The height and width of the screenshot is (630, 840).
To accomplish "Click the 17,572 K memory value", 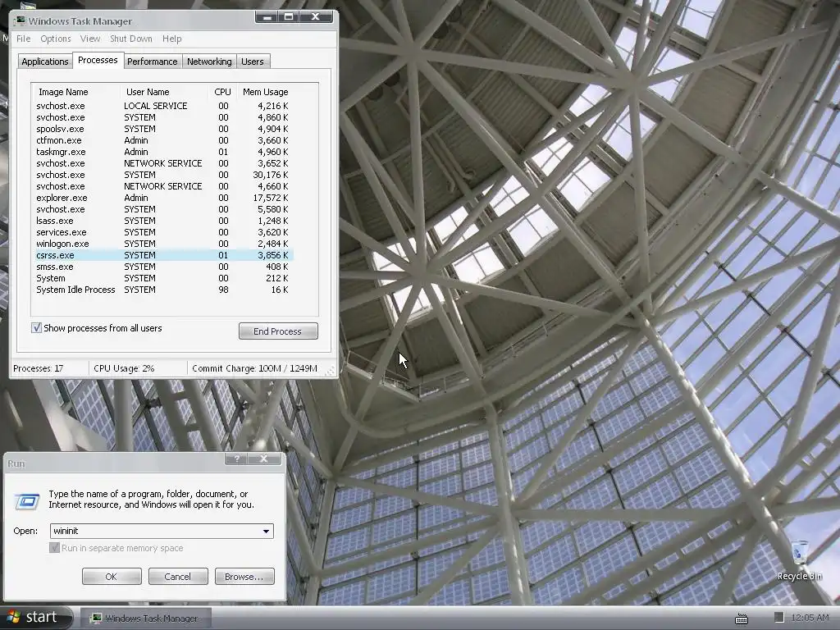I will click(271, 198).
